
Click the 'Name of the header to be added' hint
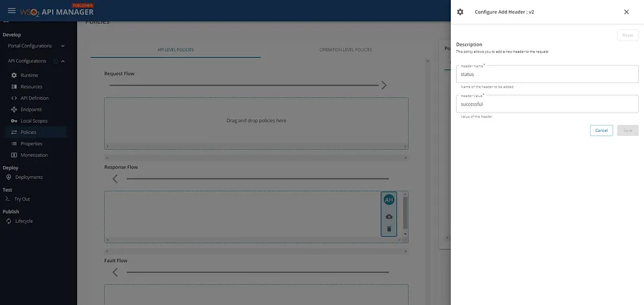[487, 87]
